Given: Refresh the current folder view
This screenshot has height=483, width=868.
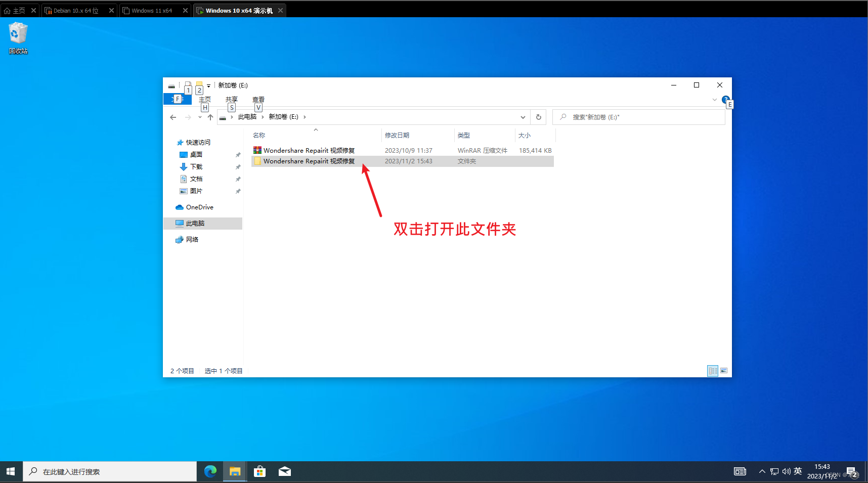Looking at the screenshot, I should (x=539, y=117).
